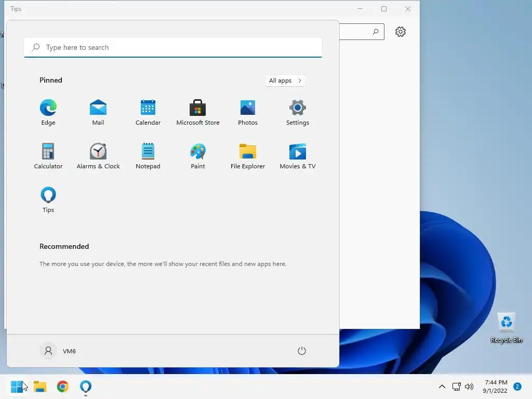Switch to Tips app on taskbar
The image size is (532, 399).
click(x=86, y=387)
